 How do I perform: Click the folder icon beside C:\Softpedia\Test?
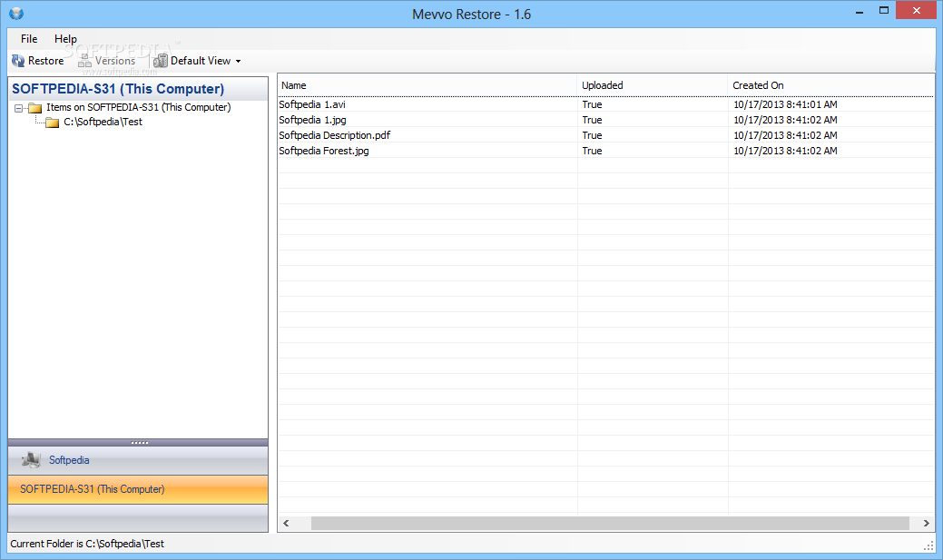(x=53, y=123)
